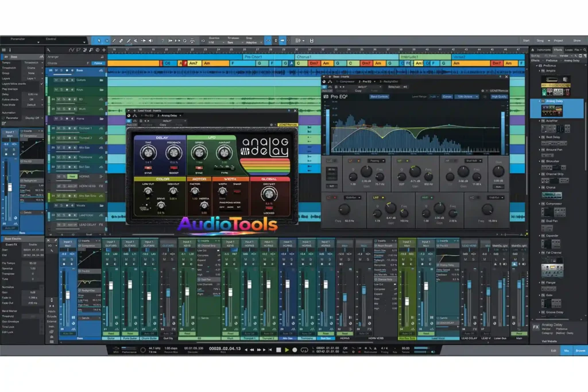Click the Visit Website link for Analog Delay
Image resolution: width=588 pixels, height=392 pixels.
(x=550, y=341)
